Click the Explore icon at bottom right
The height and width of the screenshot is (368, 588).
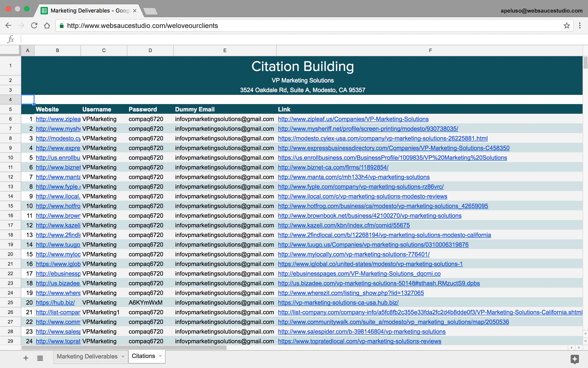click(x=575, y=359)
